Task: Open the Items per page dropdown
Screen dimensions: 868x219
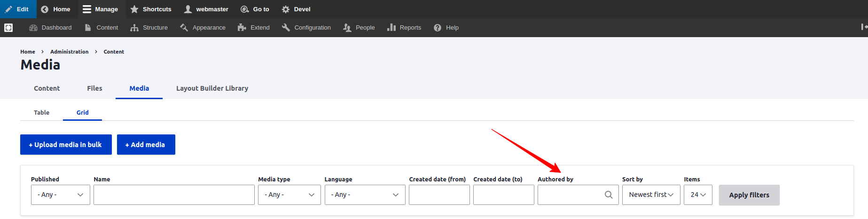Action: 698,195
